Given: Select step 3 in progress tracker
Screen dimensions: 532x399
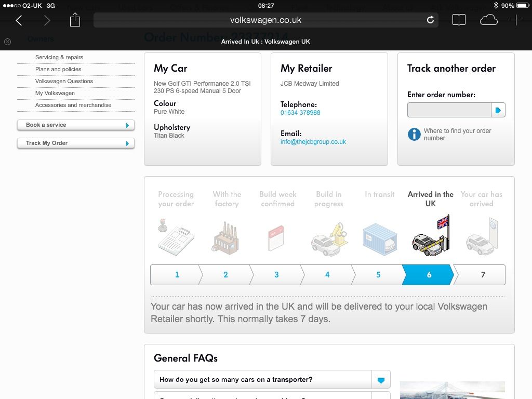Looking at the screenshot, I should pyautogui.click(x=276, y=275).
